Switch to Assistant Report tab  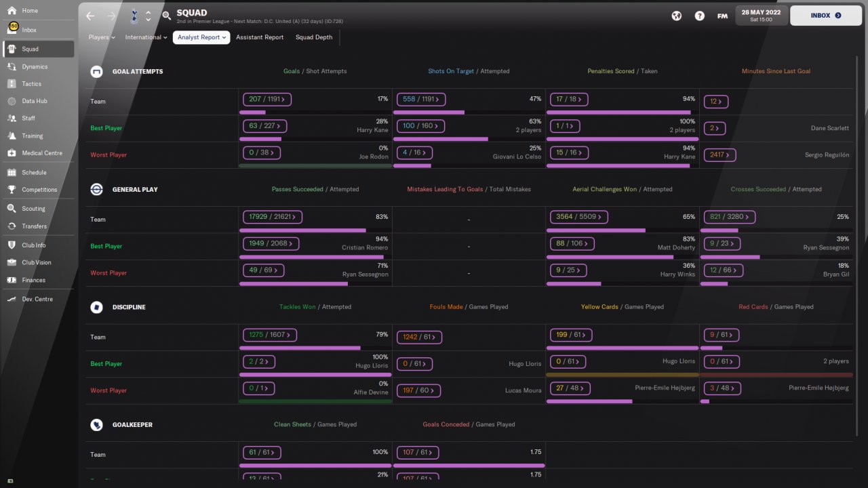point(260,37)
